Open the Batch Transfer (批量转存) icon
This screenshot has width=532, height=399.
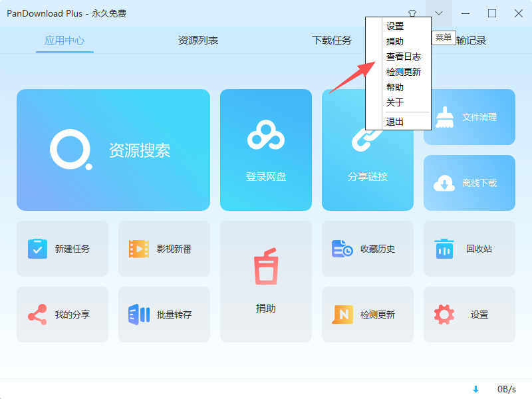(x=138, y=314)
